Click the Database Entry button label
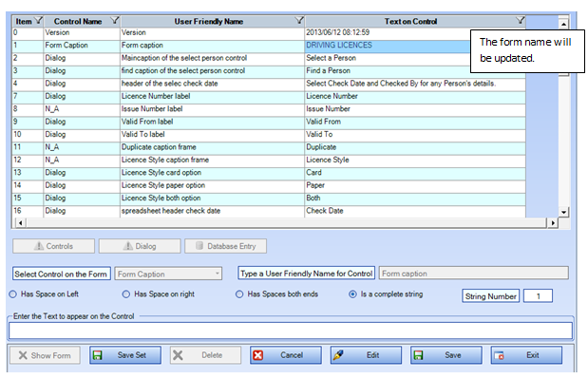Viewport: 588px width, 379px height. (232, 246)
